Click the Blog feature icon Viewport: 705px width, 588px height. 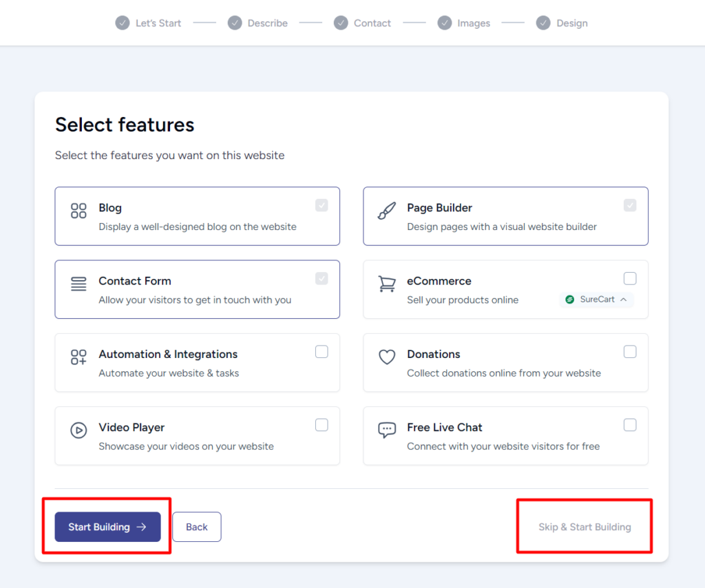pos(78,208)
